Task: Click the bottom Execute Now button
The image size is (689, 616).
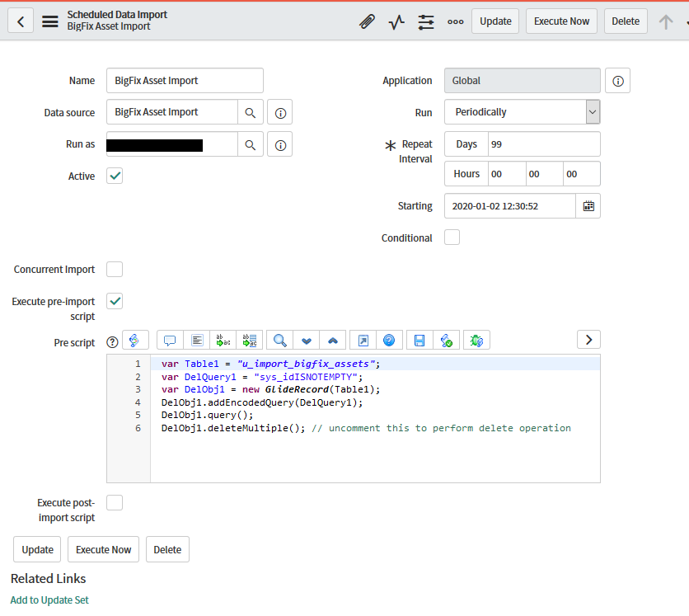Action: tap(104, 549)
